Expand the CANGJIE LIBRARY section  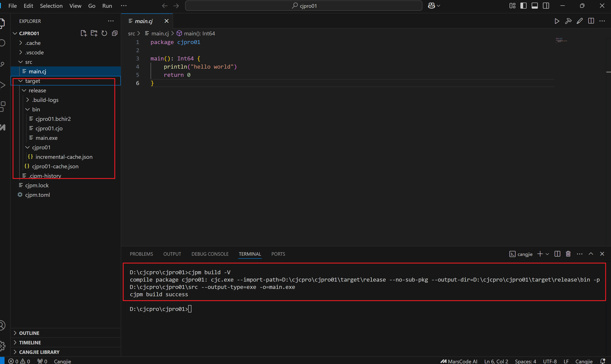pos(66,352)
